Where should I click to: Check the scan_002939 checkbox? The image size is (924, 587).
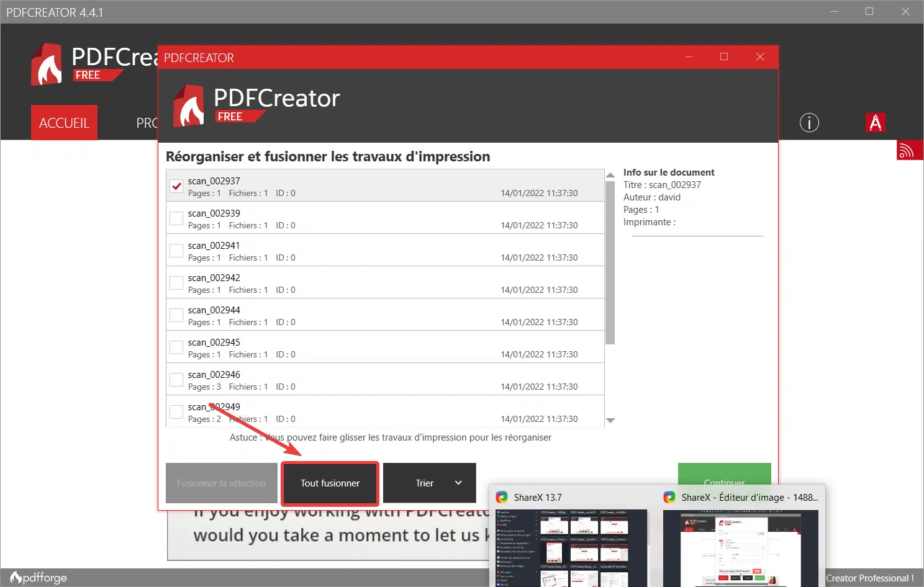(x=176, y=218)
